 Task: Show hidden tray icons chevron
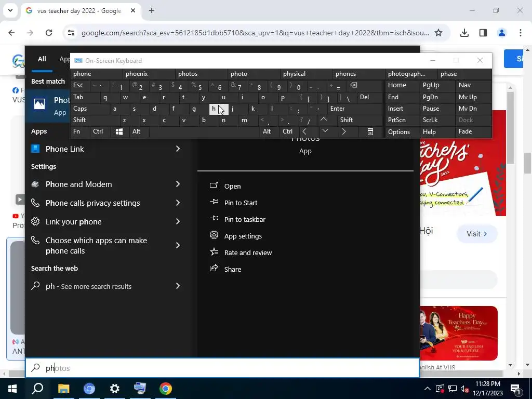click(x=428, y=389)
